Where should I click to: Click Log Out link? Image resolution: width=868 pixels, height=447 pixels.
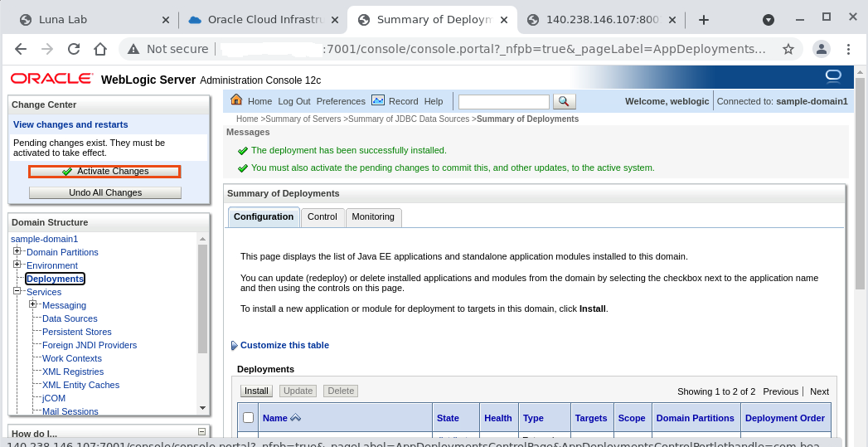[294, 101]
